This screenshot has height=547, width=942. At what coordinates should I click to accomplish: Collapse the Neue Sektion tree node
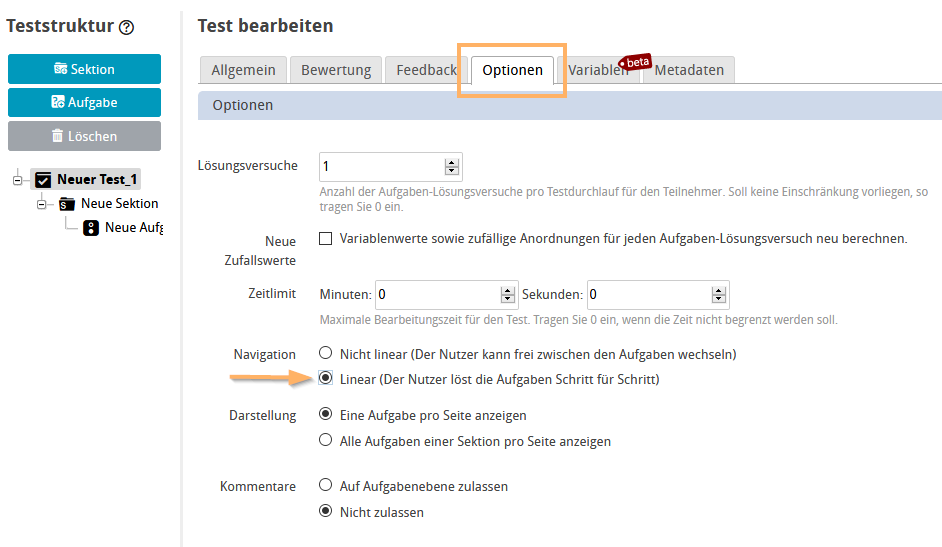pos(42,204)
